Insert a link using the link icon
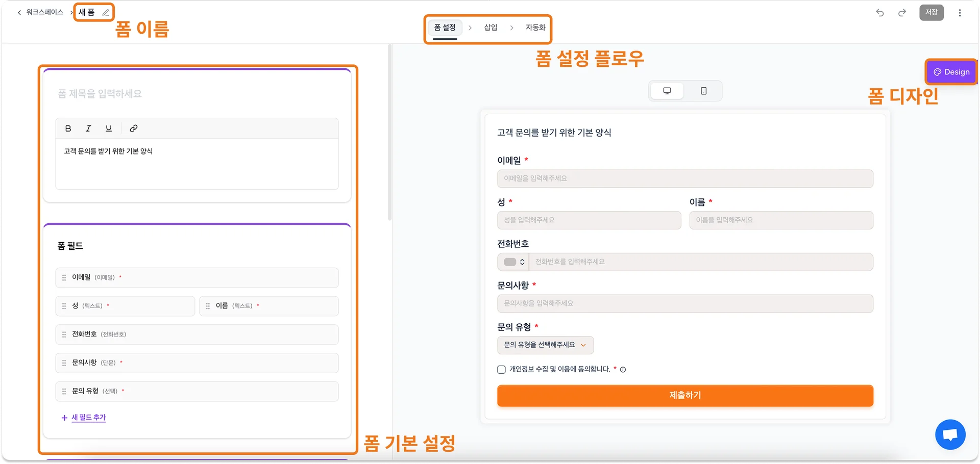This screenshot has height=464, width=980. coord(134,128)
